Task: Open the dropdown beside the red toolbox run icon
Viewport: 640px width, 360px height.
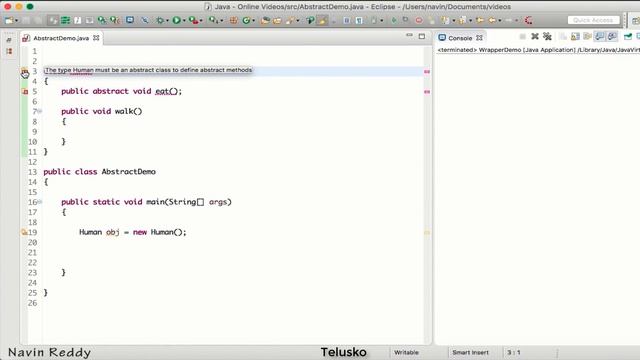Action: pos(201,20)
